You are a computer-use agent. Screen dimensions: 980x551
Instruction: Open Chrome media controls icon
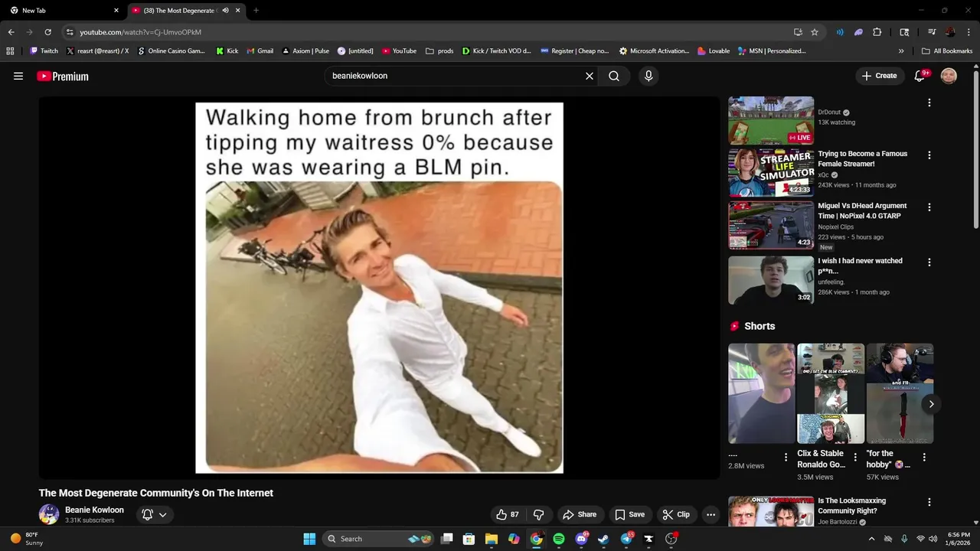pyautogui.click(x=932, y=32)
